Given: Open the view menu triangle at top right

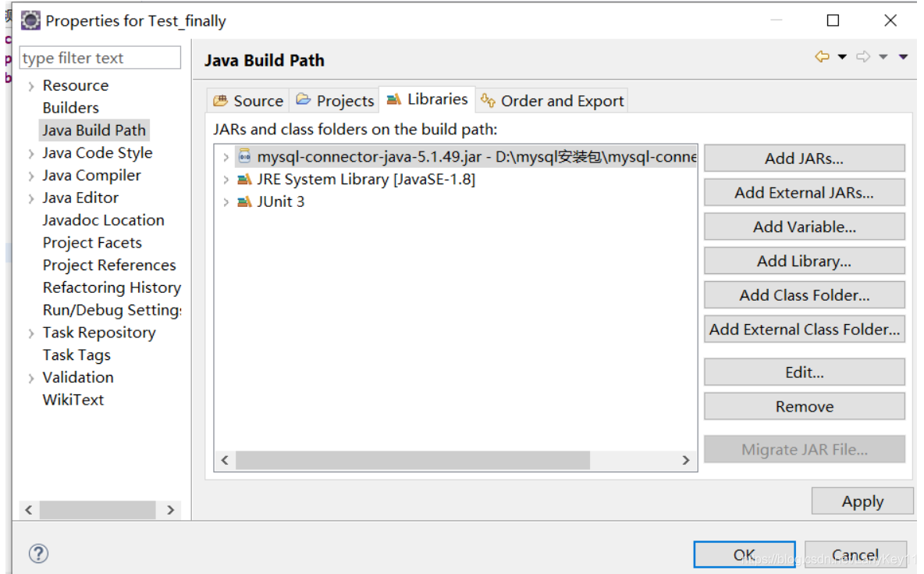Looking at the screenshot, I should [904, 57].
